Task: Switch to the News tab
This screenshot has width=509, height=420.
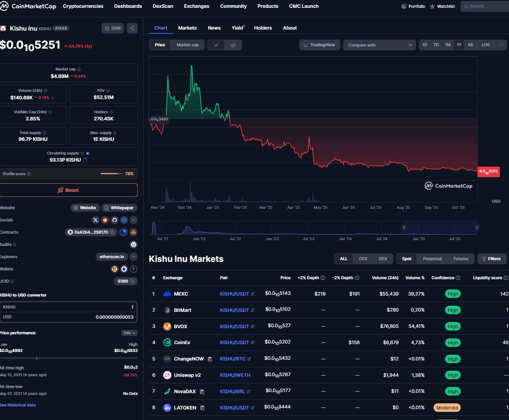Action: [x=214, y=28]
